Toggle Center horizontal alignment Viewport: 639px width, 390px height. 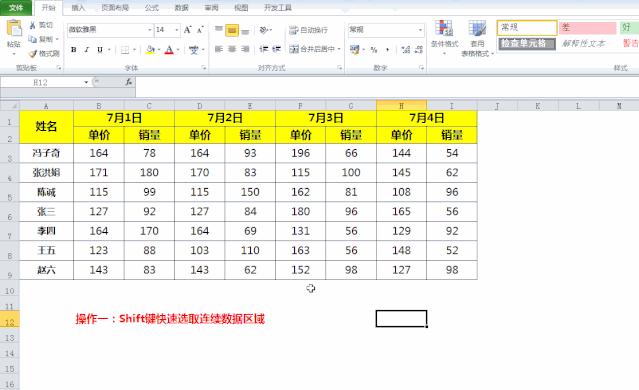click(232, 49)
